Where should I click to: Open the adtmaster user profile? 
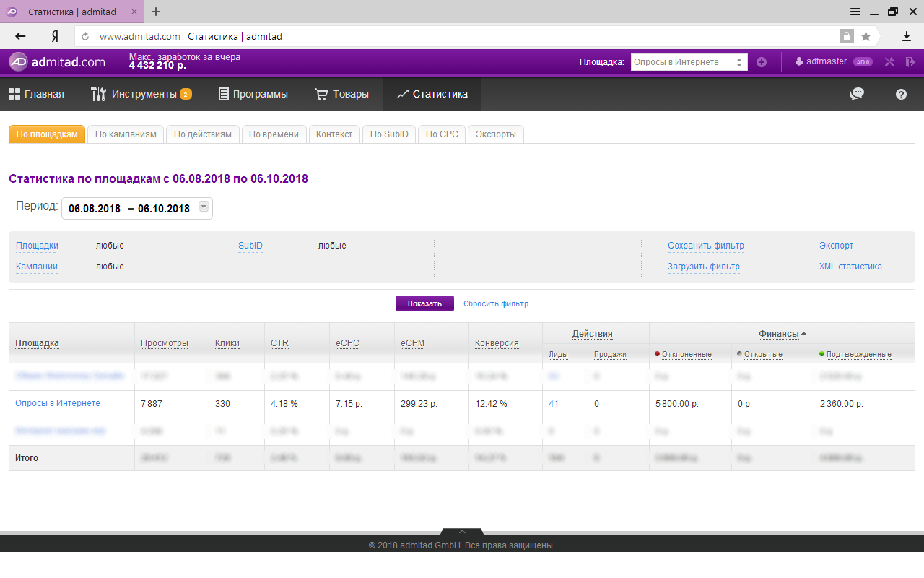[821, 62]
